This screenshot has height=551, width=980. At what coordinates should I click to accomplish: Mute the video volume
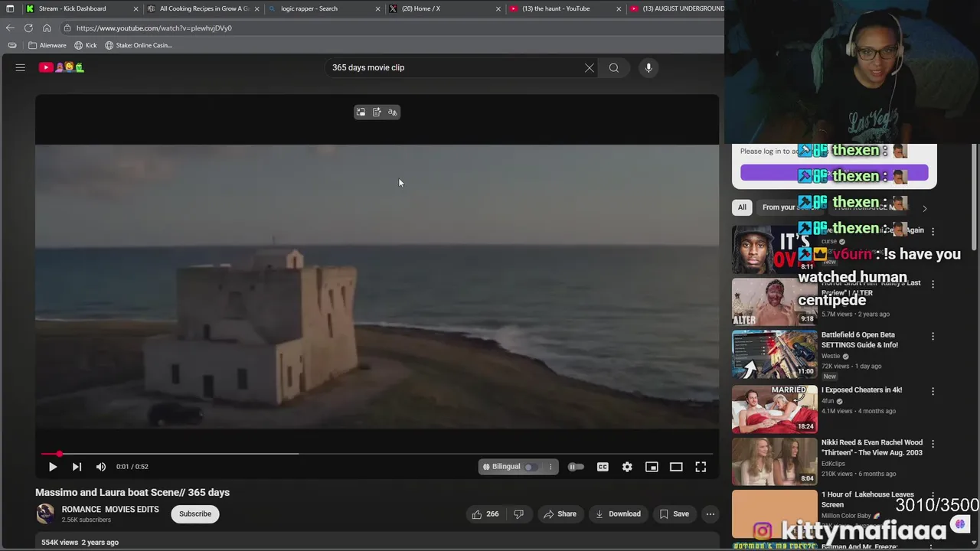(x=101, y=467)
